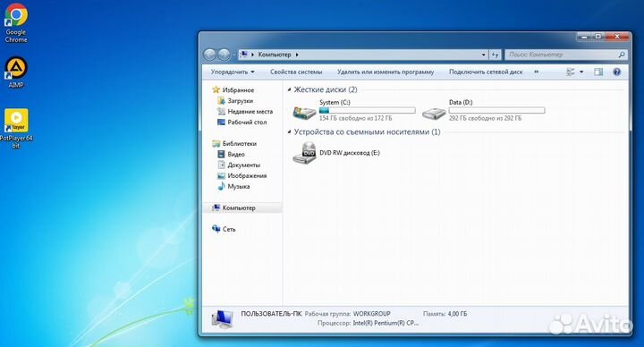644x347 pixels.
Task: Click the Рабочий стол label in sidebar
Action: (x=247, y=123)
